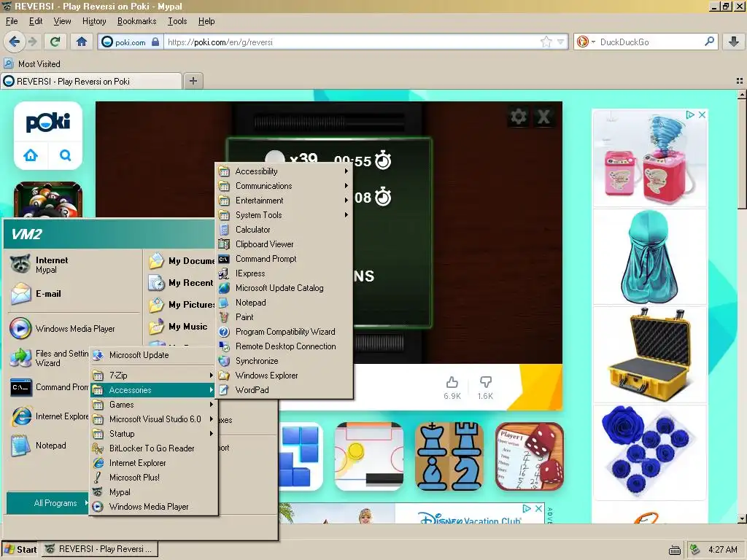Open Most Visited bookmarks button
The height and width of the screenshot is (560, 747).
32,64
